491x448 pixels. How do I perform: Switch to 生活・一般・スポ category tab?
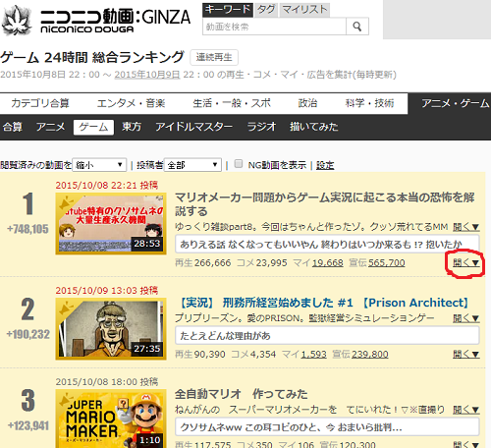coord(232,103)
